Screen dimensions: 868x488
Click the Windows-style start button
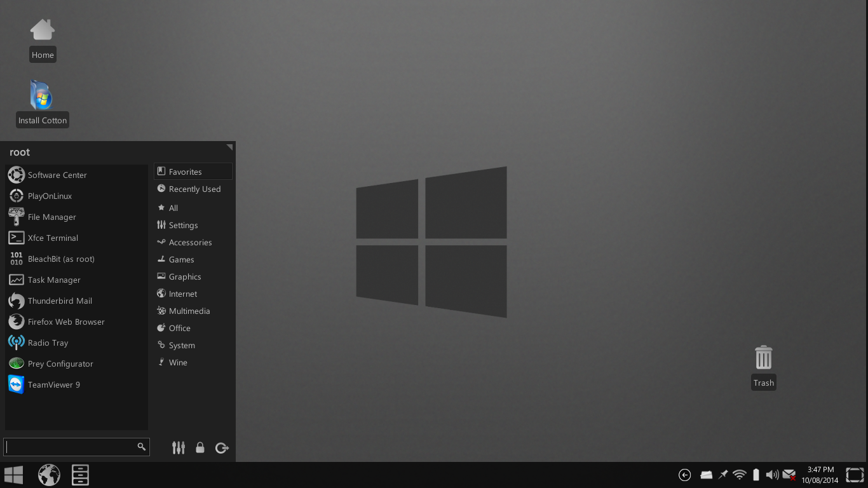coord(13,475)
